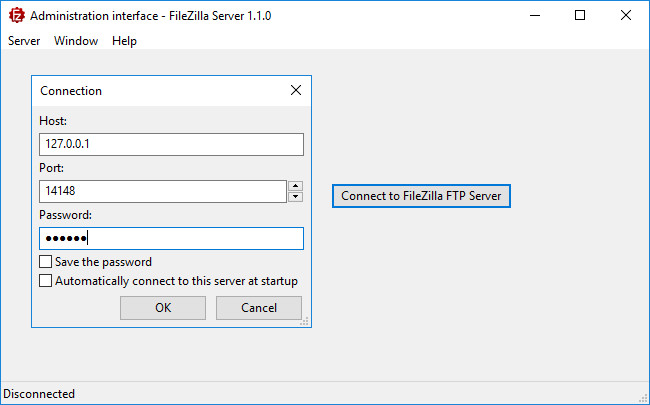Viewport: 650px width, 405px height.
Task: Select the Password input field
Action: coord(171,238)
